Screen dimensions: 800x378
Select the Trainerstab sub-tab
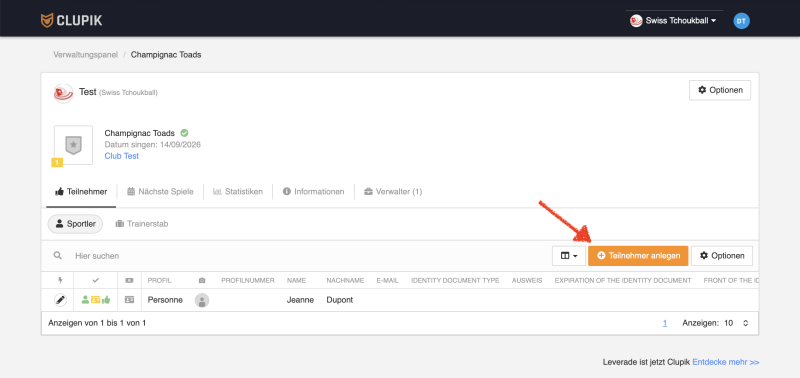[x=142, y=224]
